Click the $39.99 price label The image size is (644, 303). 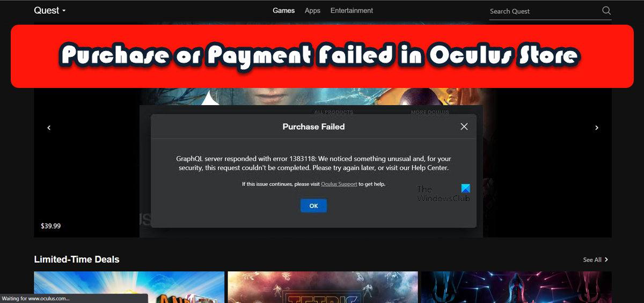click(x=51, y=226)
